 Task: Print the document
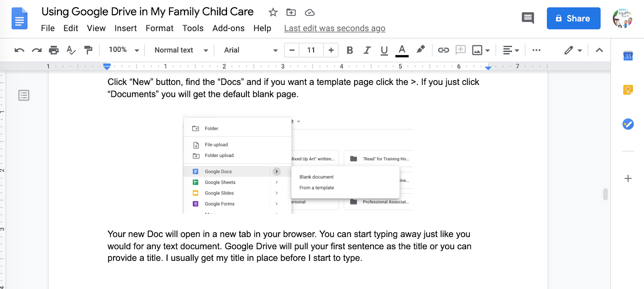click(x=54, y=50)
